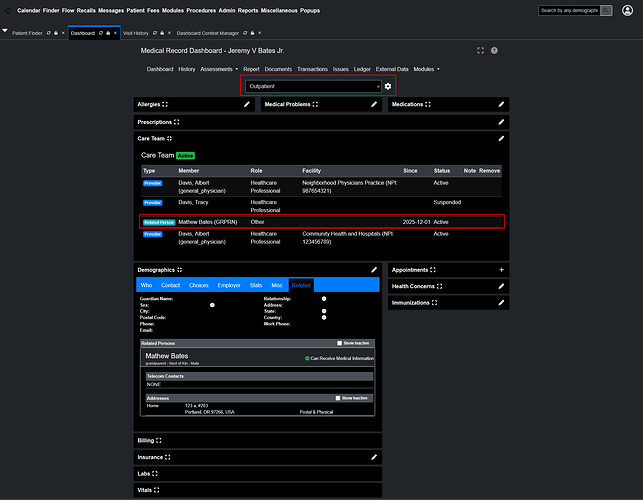Image resolution: width=643 pixels, height=500 pixels.
Task: Expand the Billing section
Action: (148, 440)
